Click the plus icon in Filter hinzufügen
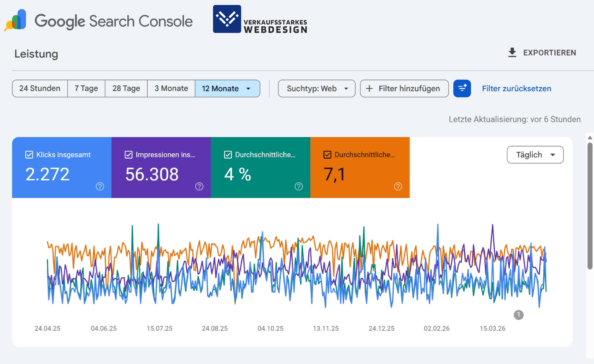The image size is (594, 364). coord(369,88)
